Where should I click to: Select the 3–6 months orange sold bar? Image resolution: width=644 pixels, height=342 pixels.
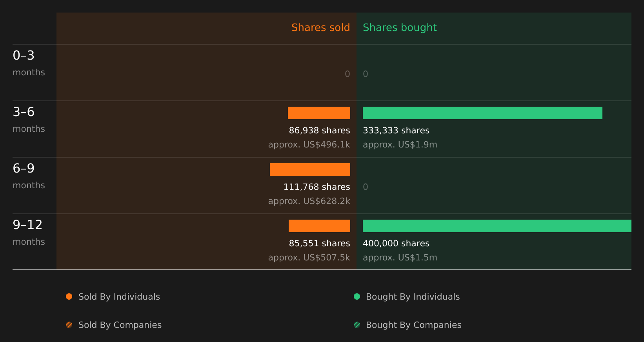point(319,113)
